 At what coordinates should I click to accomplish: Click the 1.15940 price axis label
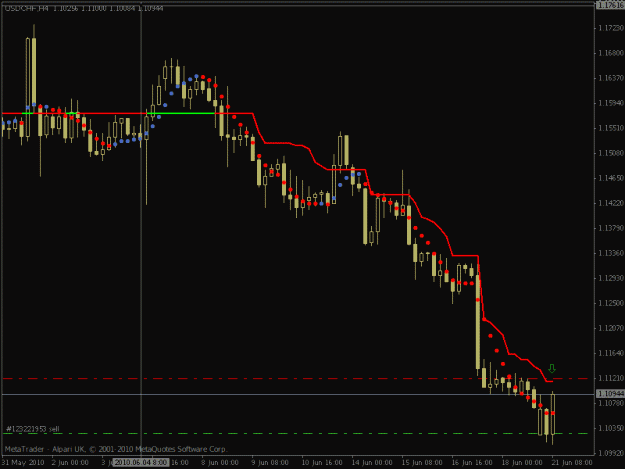point(611,103)
